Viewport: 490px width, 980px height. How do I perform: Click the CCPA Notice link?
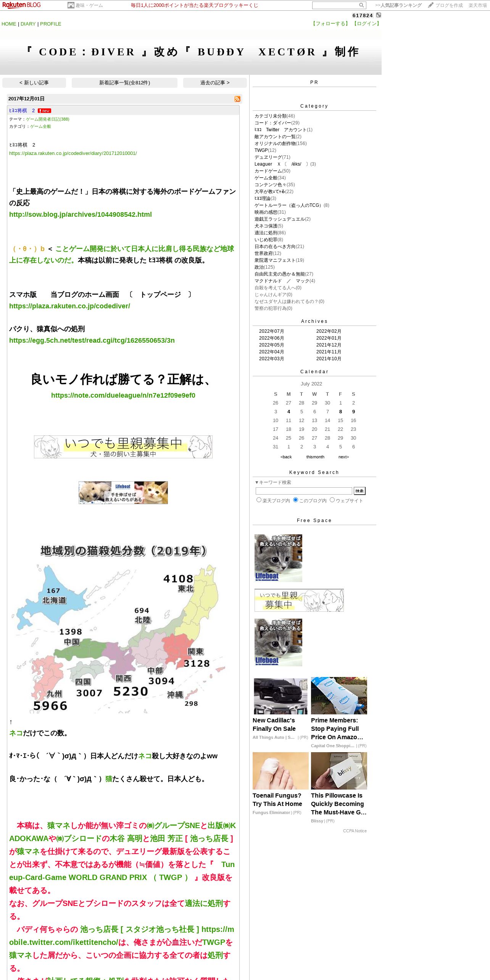[x=355, y=831]
